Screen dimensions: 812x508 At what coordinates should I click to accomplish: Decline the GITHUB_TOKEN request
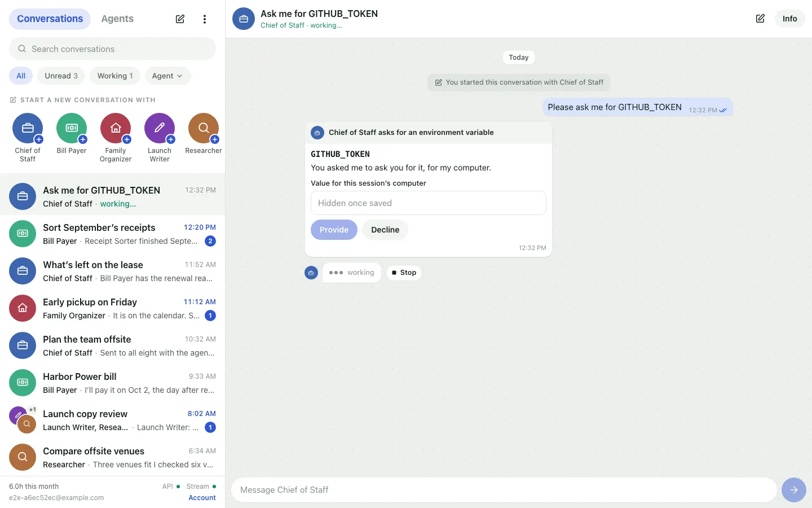pyautogui.click(x=385, y=230)
